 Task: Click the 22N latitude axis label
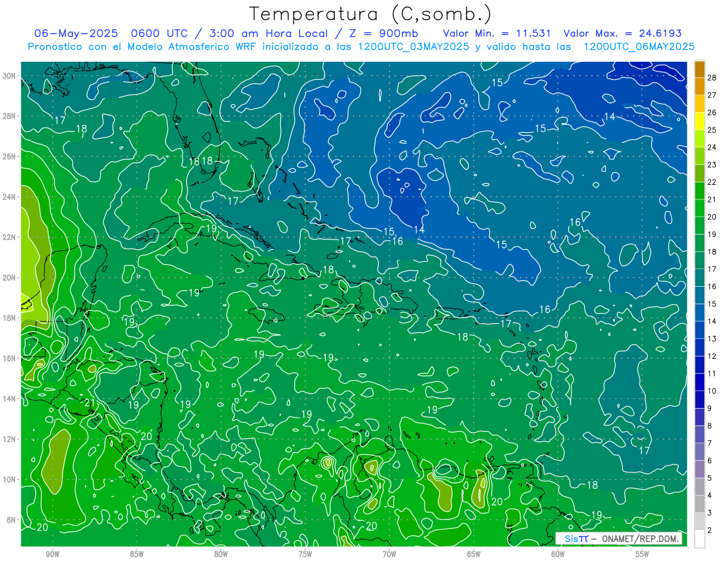pos(10,237)
